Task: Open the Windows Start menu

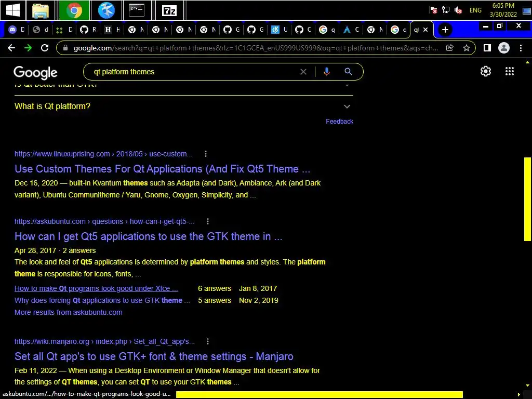Action: click(13, 10)
